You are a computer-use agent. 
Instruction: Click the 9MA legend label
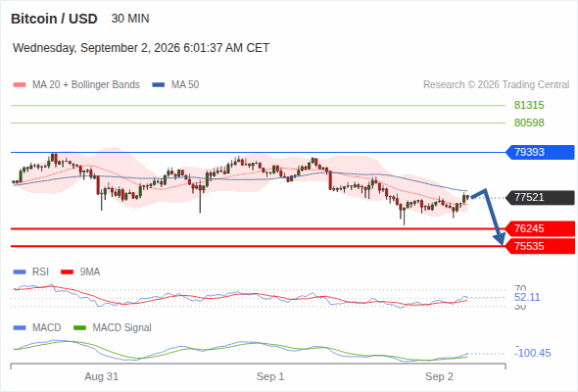[90, 272]
